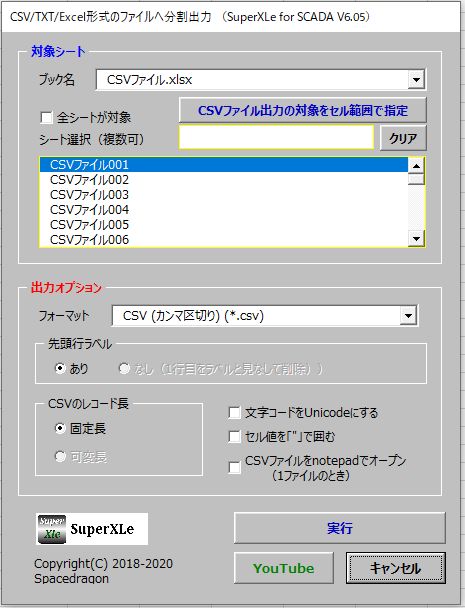
Task: Select CSVファイル003 in the sheet list
Action: [224, 195]
